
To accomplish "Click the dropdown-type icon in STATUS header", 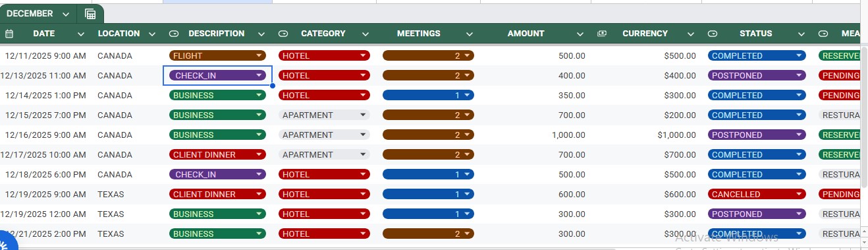I will tap(713, 34).
